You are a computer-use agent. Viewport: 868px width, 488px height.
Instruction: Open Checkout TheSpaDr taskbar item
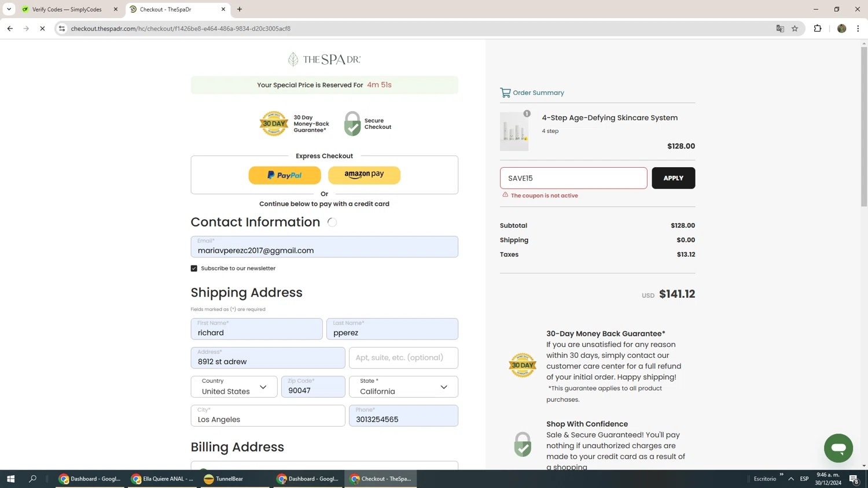tap(381, 479)
